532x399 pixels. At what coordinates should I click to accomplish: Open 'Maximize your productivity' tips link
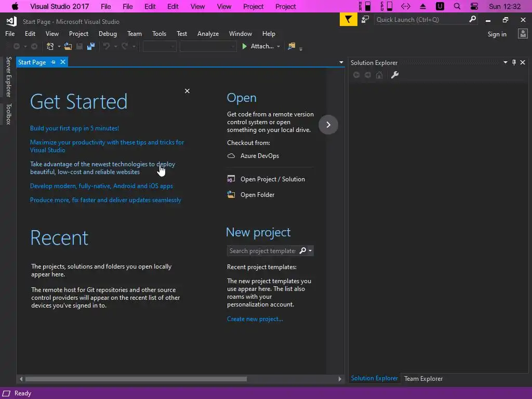(x=107, y=146)
